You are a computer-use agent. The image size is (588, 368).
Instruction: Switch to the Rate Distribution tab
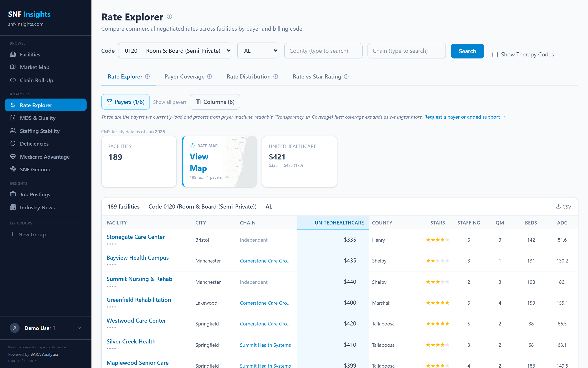[252, 76]
